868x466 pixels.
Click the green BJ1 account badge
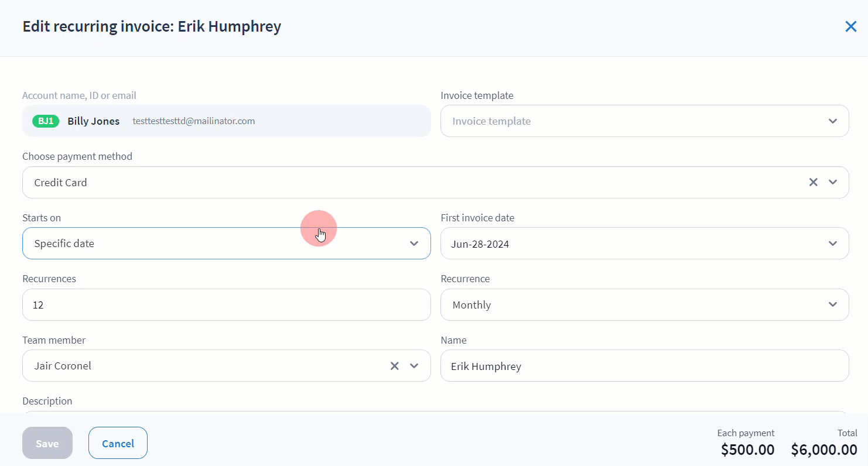[x=46, y=121]
